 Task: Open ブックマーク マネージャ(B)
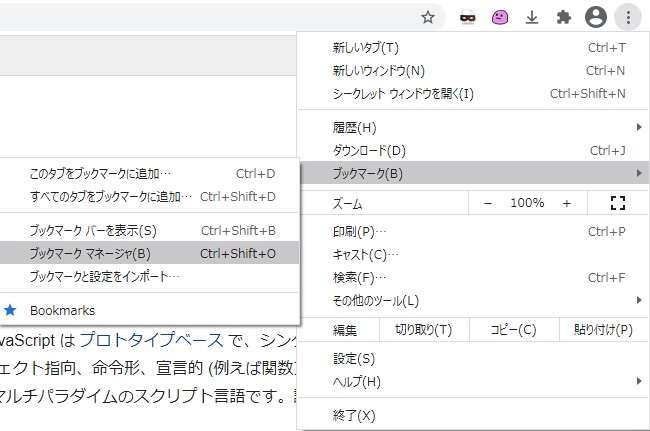(x=149, y=253)
